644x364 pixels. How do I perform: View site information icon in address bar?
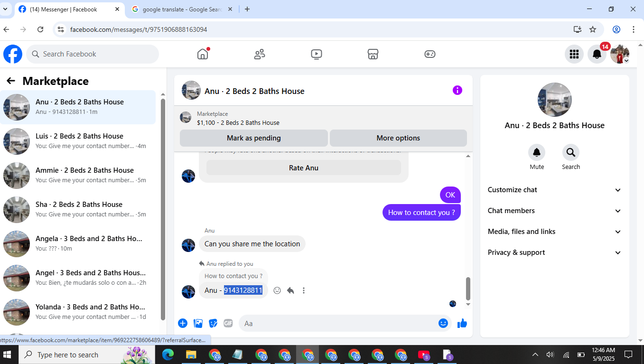tap(60, 29)
